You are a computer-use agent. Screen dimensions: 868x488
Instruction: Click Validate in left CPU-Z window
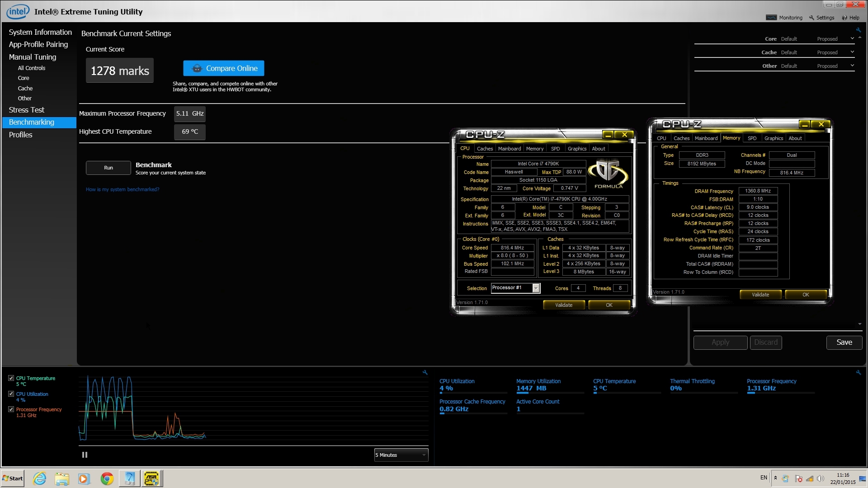[564, 305]
